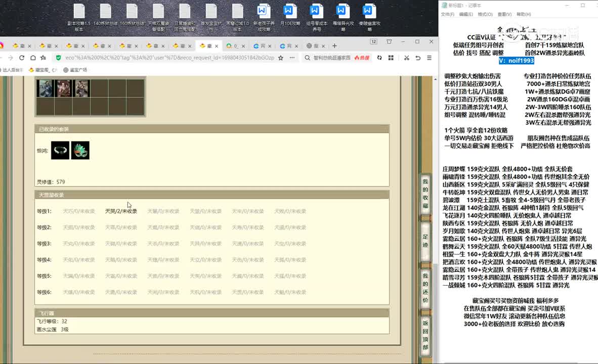Click Notepad line starting with 一战倾城
598x364 pixels.
506,285
